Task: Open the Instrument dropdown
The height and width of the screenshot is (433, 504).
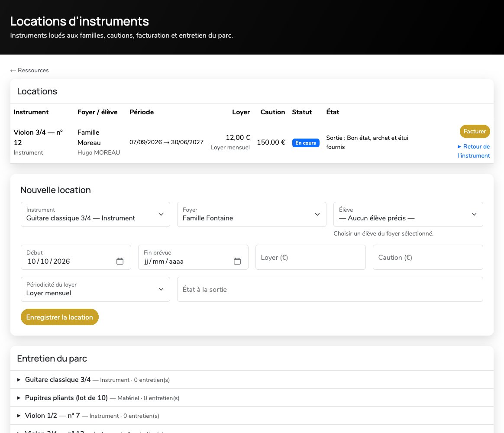Action: click(95, 214)
